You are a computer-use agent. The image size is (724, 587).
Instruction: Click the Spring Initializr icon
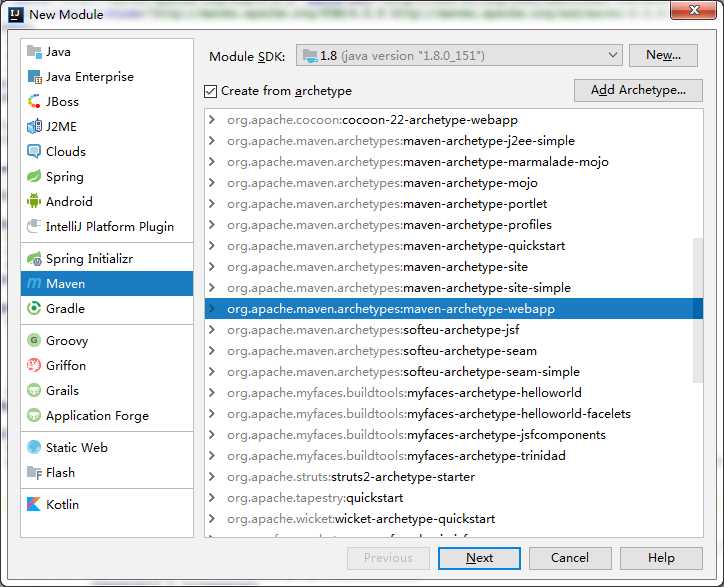coord(34,259)
